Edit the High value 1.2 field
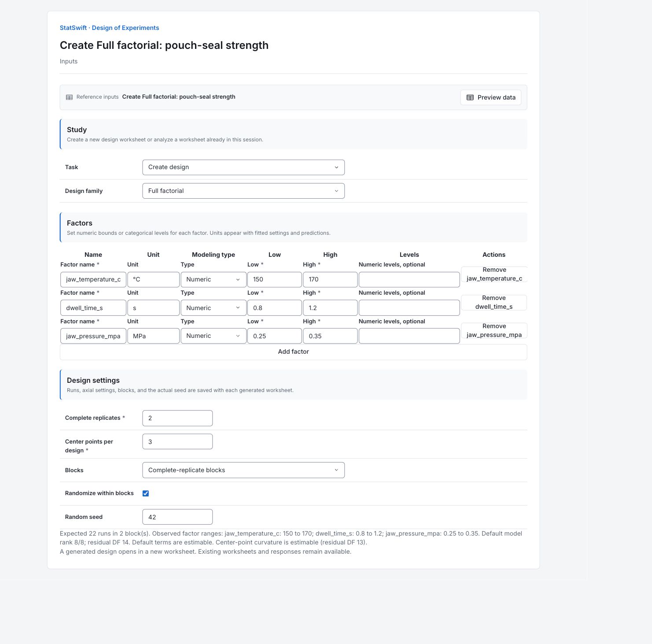Image resolution: width=652 pixels, height=644 pixels. 330,308
